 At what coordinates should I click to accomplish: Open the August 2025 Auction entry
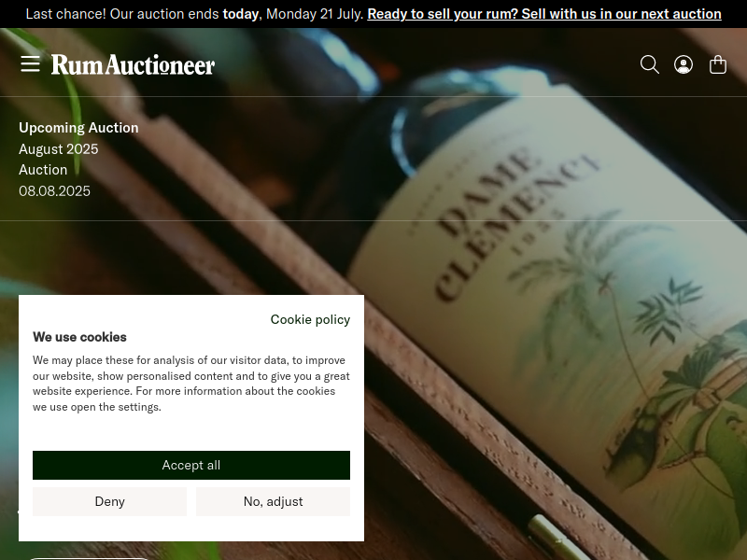59,159
